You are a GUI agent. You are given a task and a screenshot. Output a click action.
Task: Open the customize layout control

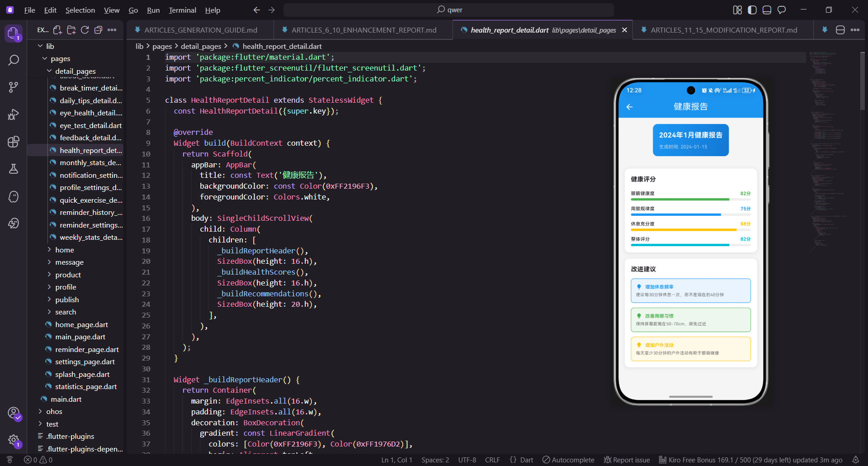pyautogui.click(x=737, y=10)
